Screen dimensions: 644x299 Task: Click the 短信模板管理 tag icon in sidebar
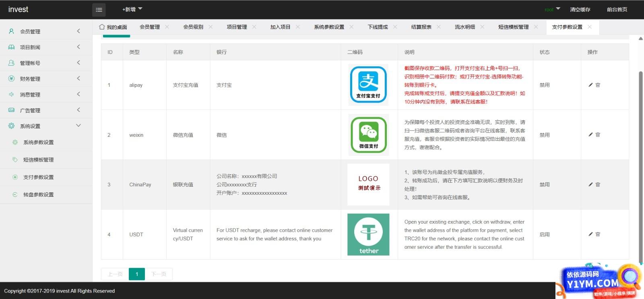click(15, 160)
